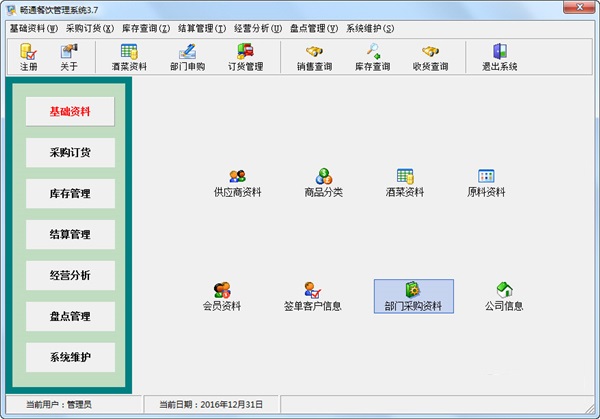Image resolution: width=600 pixels, height=419 pixels.
Task: Open 酒菜资料 in the toolbar
Action: click(x=129, y=57)
